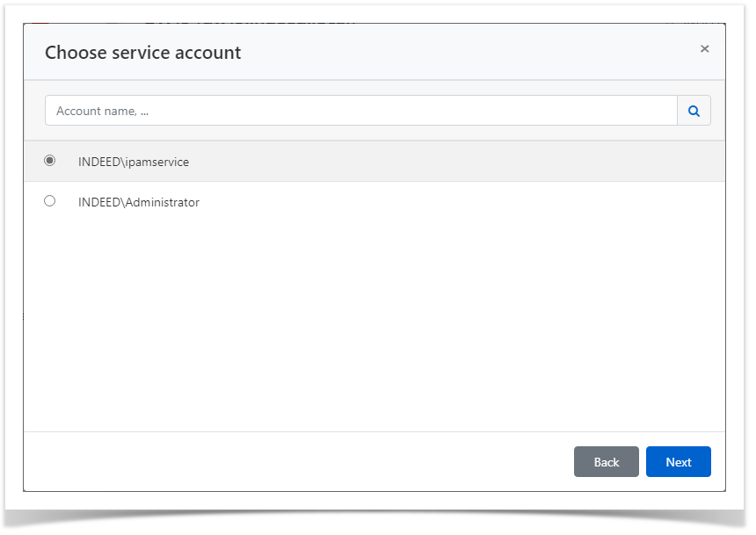Go Back to the previous step
The width and height of the screenshot is (756, 535).
point(607,461)
